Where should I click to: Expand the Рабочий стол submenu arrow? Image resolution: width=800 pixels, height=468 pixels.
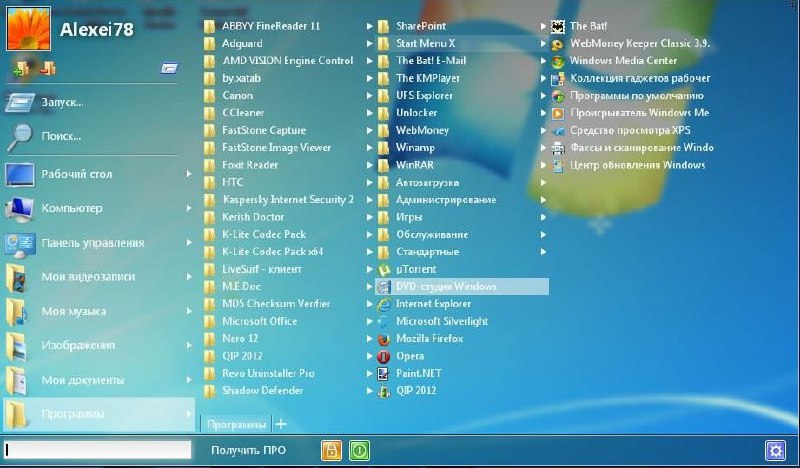189,174
